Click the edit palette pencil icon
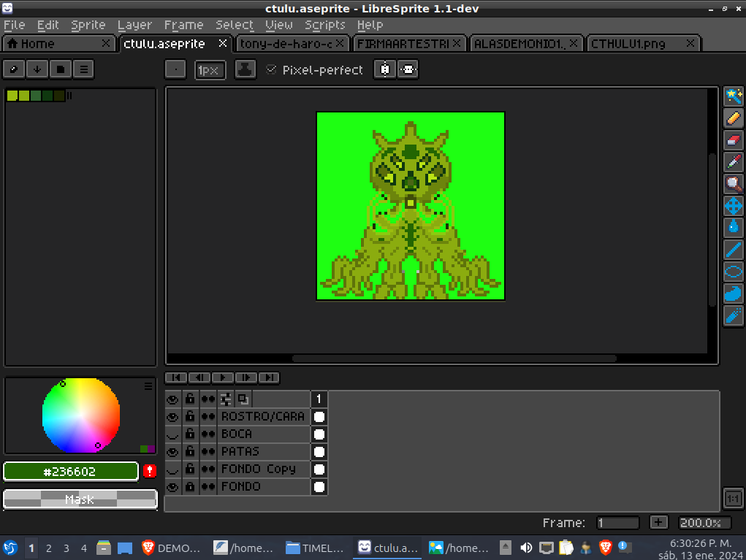746x560 pixels. click(x=15, y=69)
